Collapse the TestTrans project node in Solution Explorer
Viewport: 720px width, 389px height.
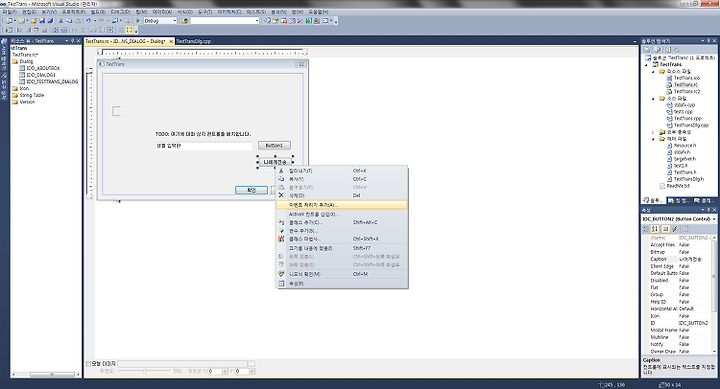[647, 65]
